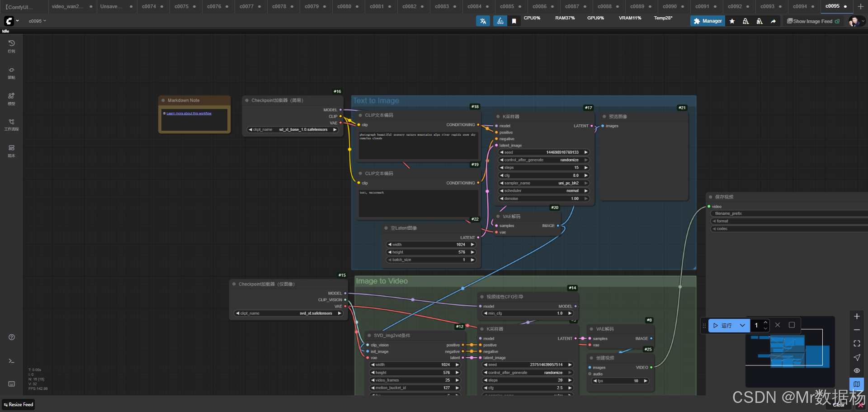Cancel the current run with X icon
The width and height of the screenshot is (868, 412).
click(x=778, y=325)
